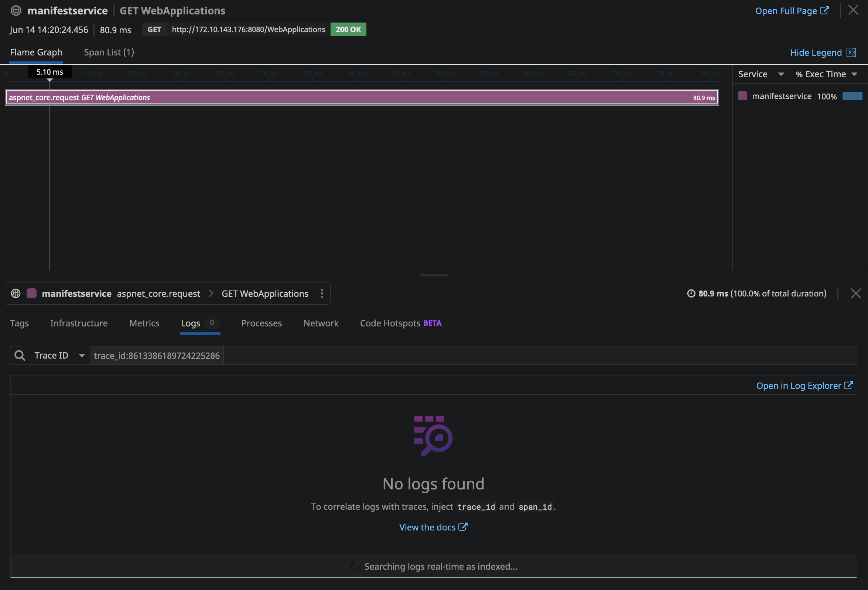The image size is (868, 590).
Task: Click Hide Legend
Action: (x=816, y=53)
